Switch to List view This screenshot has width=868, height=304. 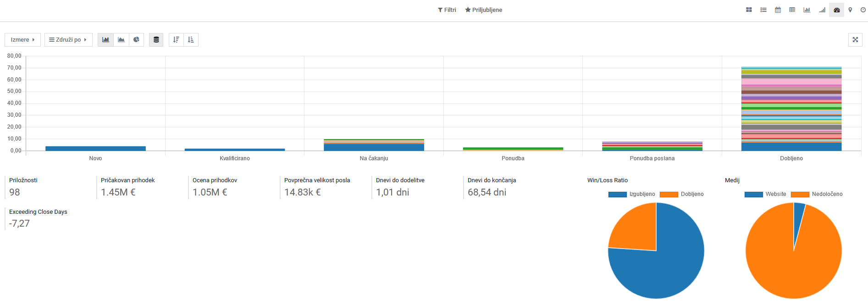763,10
